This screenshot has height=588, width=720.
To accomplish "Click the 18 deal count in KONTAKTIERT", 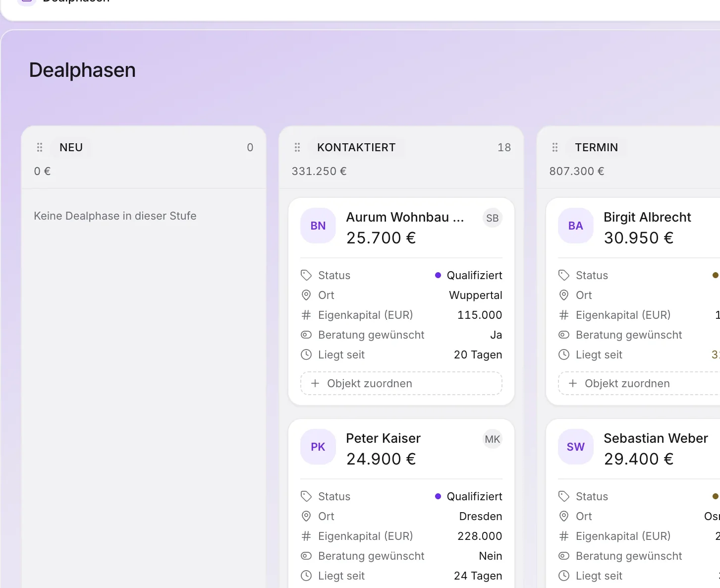I will coord(504,147).
